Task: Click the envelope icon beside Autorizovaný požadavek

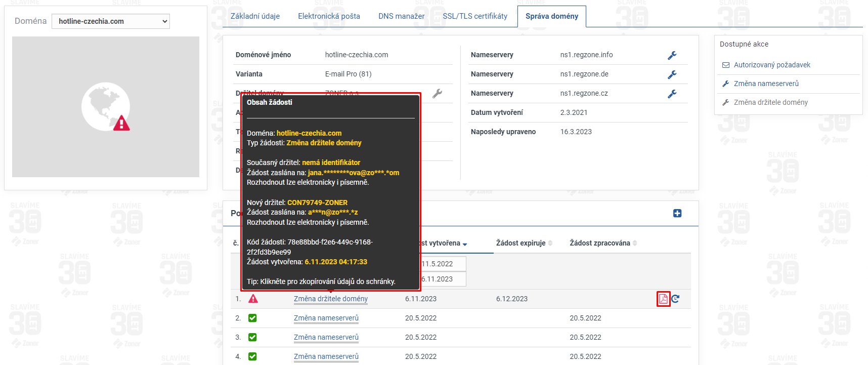Action: (726, 65)
